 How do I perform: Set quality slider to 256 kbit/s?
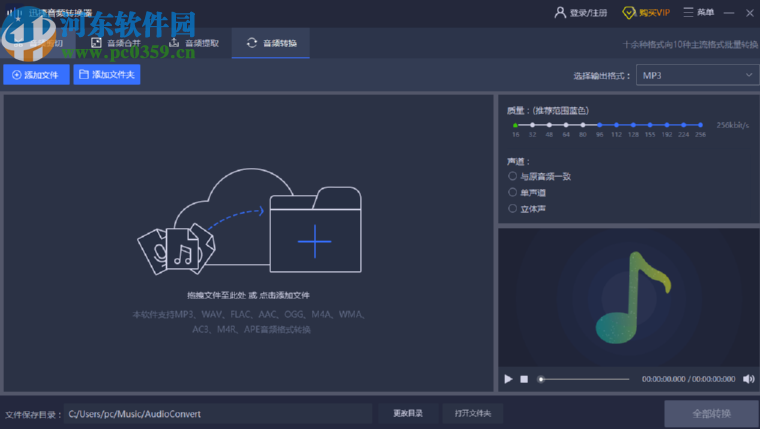point(700,125)
